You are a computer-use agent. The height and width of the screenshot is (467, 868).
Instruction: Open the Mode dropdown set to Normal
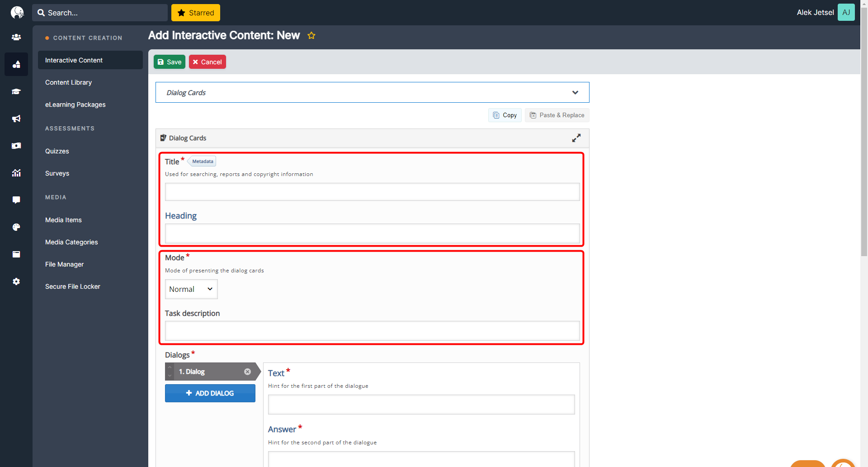tap(191, 289)
